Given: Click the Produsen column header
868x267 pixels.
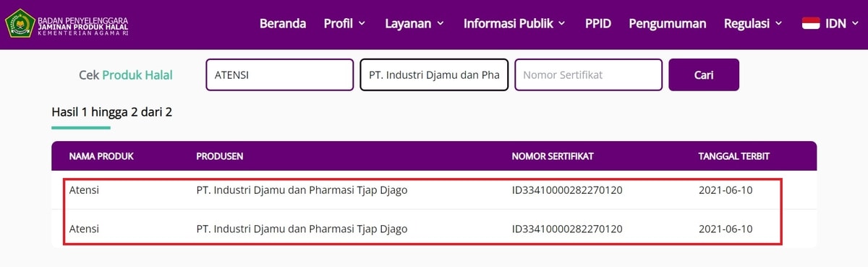Looking at the screenshot, I should pyautogui.click(x=220, y=156).
